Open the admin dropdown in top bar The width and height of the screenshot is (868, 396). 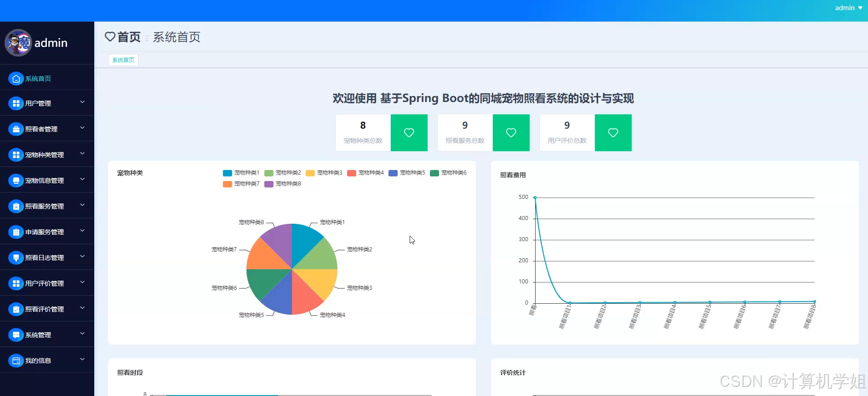pyautogui.click(x=849, y=8)
